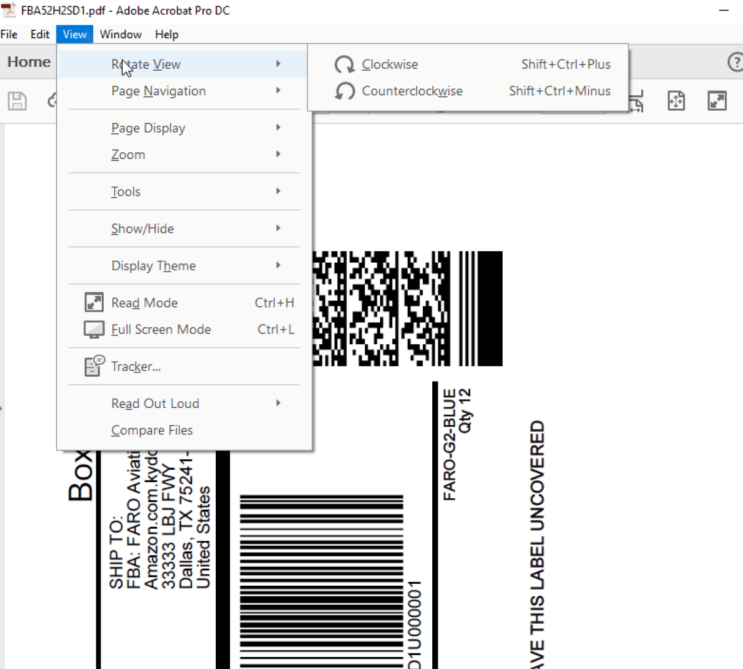Select Compare Files
Image resolution: width=743 pixels, height=669 pixels.
[x=184, y=430]
